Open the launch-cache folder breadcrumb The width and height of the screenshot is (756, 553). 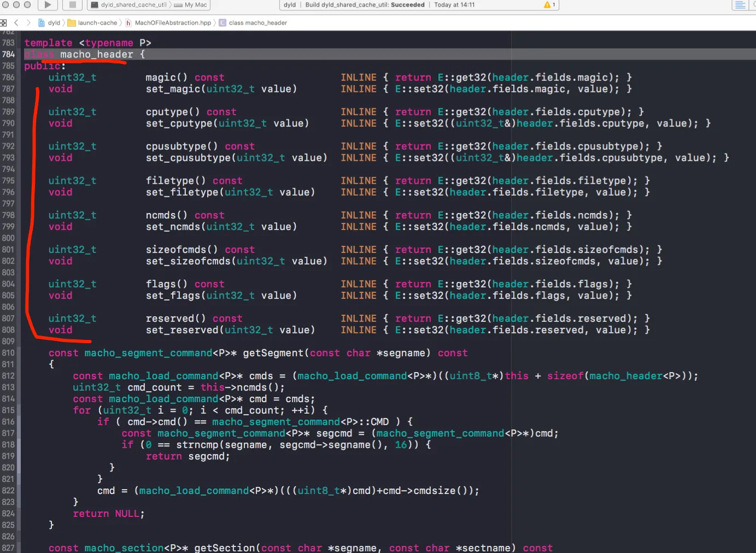[92, 23]
